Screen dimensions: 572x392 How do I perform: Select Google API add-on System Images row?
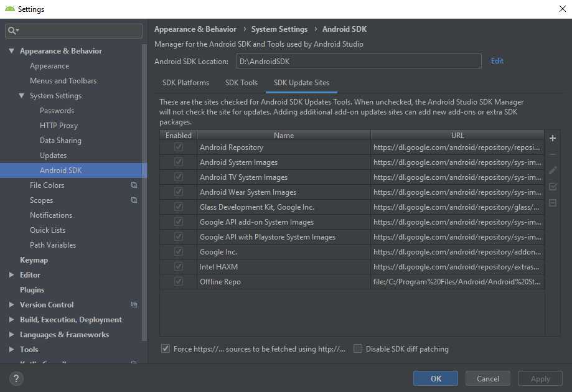tap(352, 222)
